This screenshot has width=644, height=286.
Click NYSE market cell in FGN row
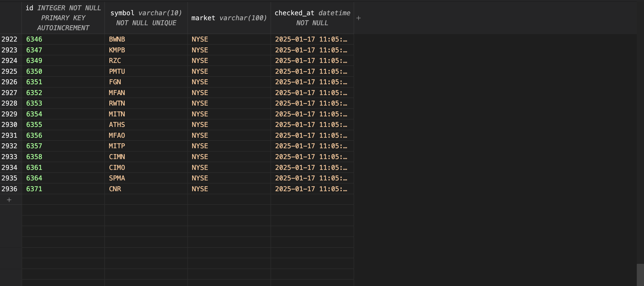pyautogui.click(x=229, y=82)
